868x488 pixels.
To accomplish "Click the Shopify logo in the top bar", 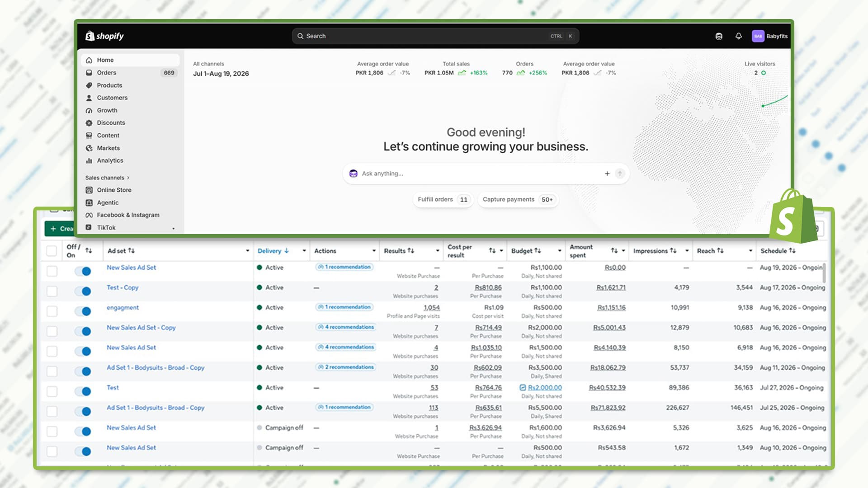I will (104, 36).
